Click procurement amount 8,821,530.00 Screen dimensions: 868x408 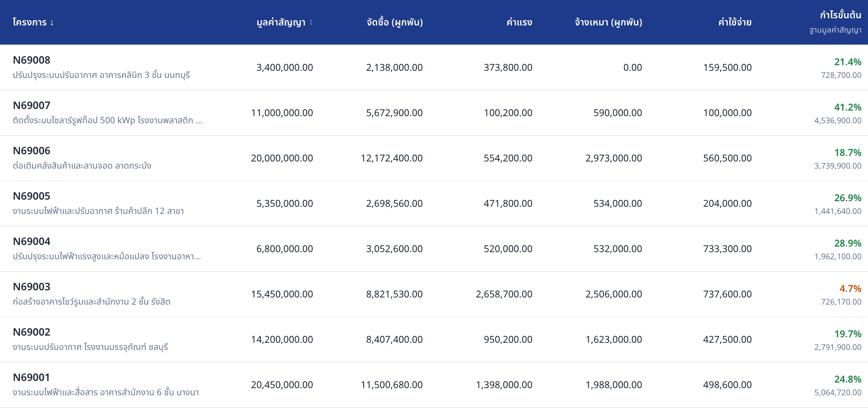pyautogui.click(x=394, y=294)
